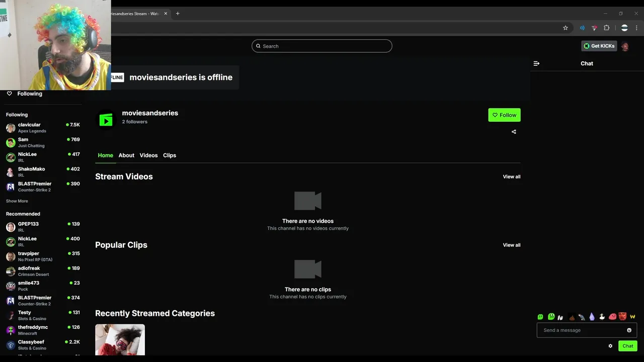Image resolution: width=644 pixels, height=362 pixels.
Task: Insert the grey bird emote
Action: point(582,317)
